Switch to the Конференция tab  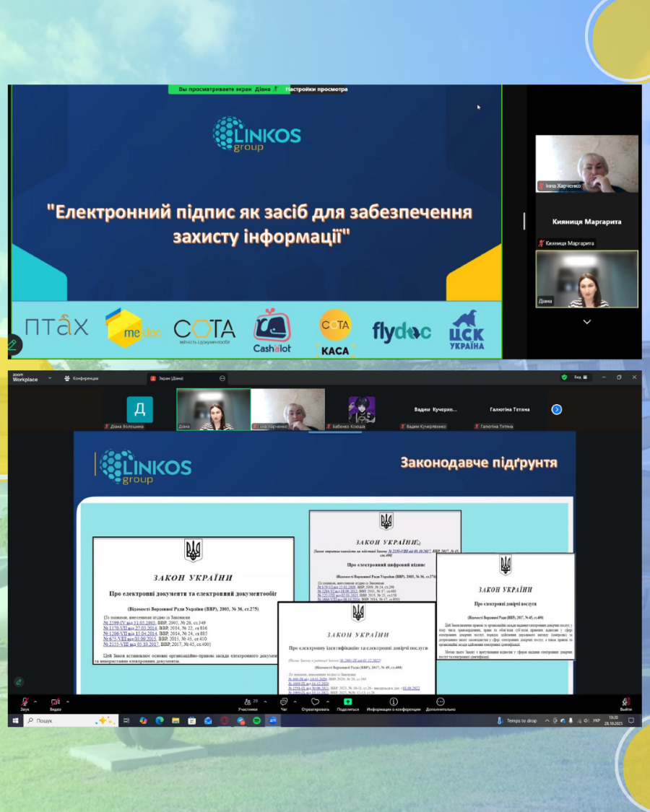pyautogui.click(x=82, y=378)
